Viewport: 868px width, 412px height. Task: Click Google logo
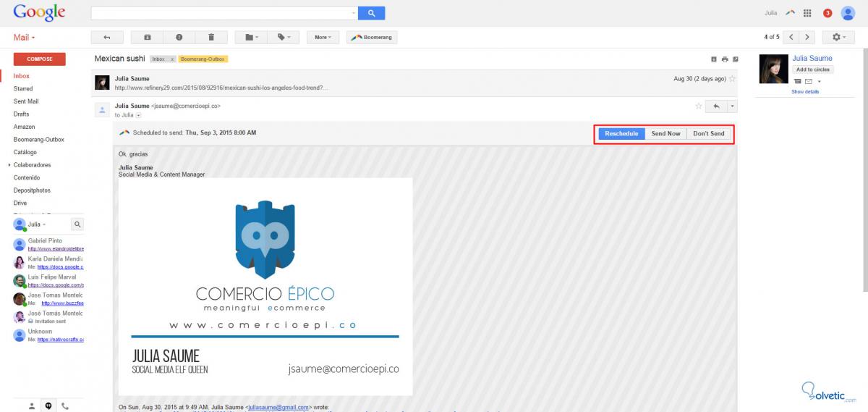point(39,12)
